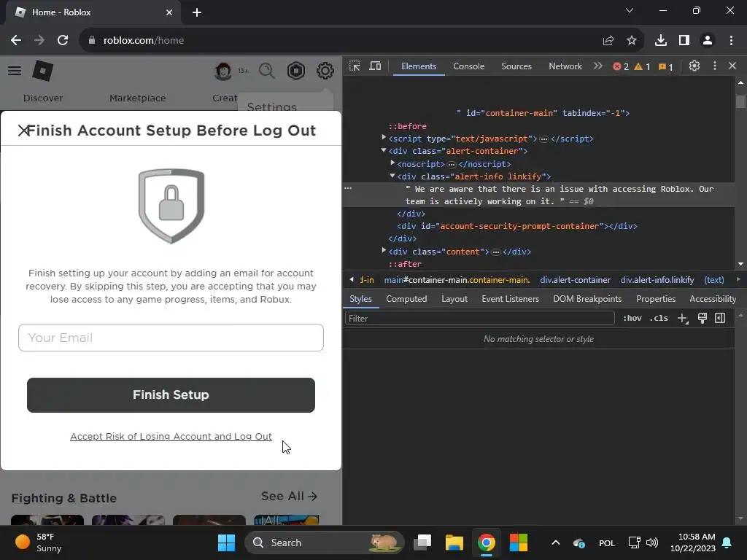Toggle computed styles sidebar icon
Viewport: 747px width, 560px height.
[x=720, y=318]
